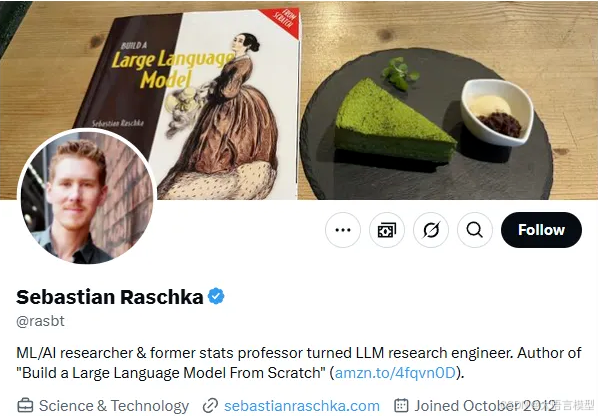598x416 pixels.
Task: Open the three-dots more options menu
Action: 343,230
